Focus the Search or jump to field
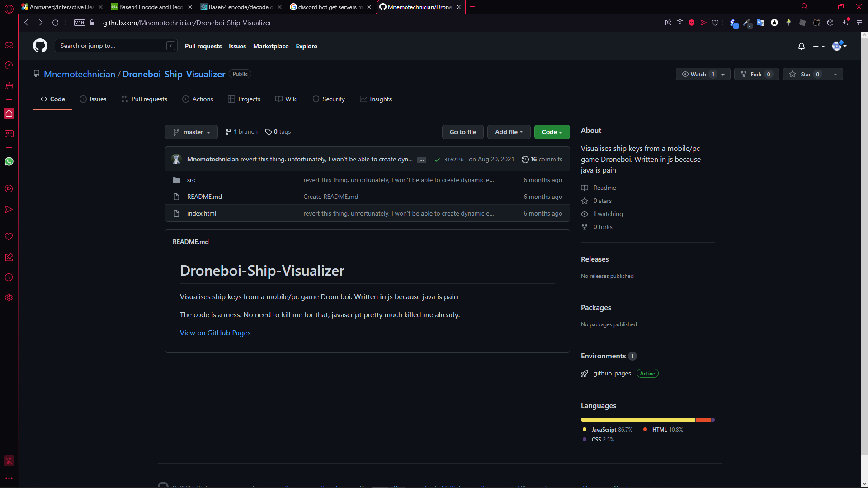The width and height of the screenshot is (868, 488). pos(113,46)
